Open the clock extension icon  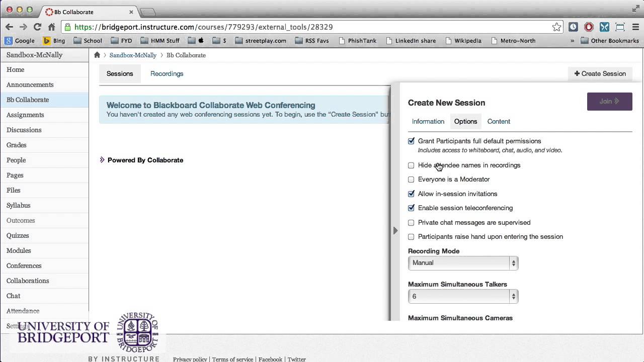(x=573, y=27)
